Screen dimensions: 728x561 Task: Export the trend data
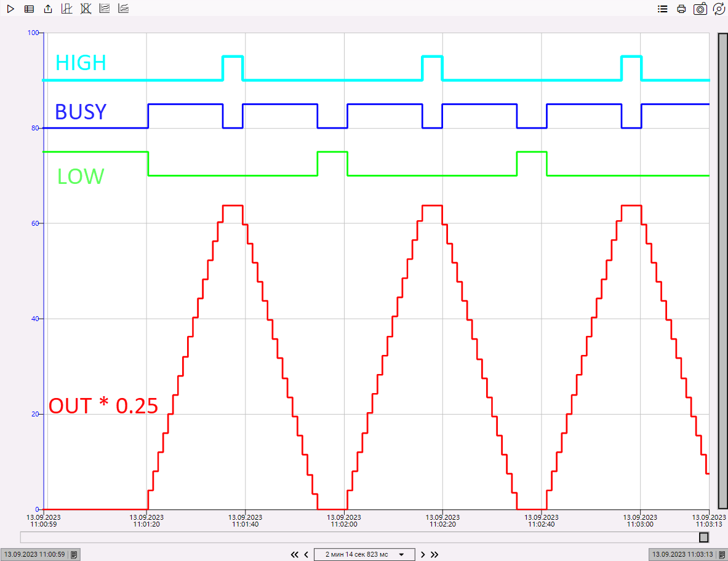pyautogui.click(x=47, y=9)
